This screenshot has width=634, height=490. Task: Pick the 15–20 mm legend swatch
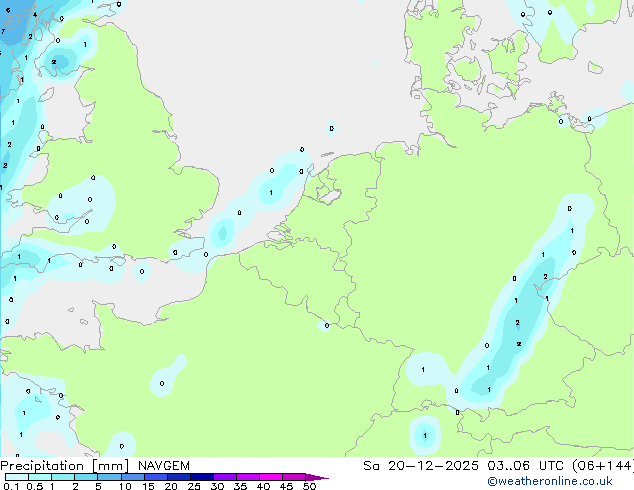pos(155,477)
